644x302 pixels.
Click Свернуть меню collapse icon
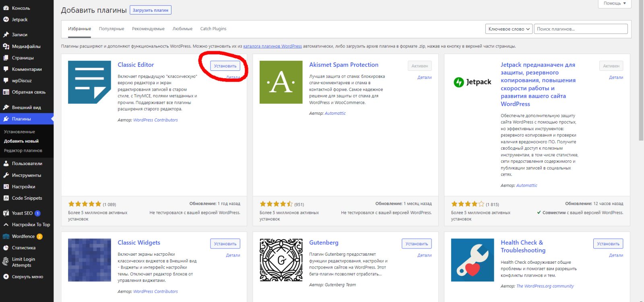point(6,277)
